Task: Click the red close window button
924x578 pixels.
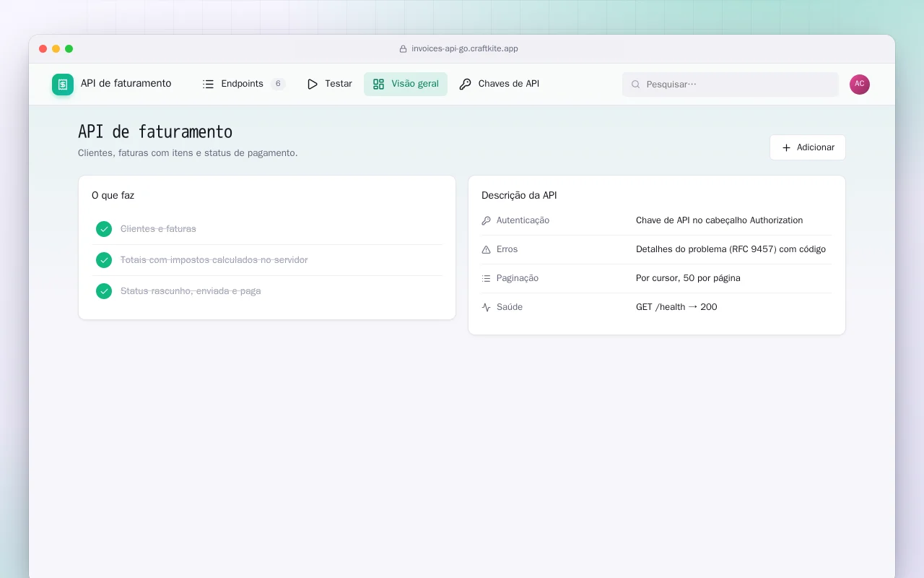Action: tap(43, 49)
